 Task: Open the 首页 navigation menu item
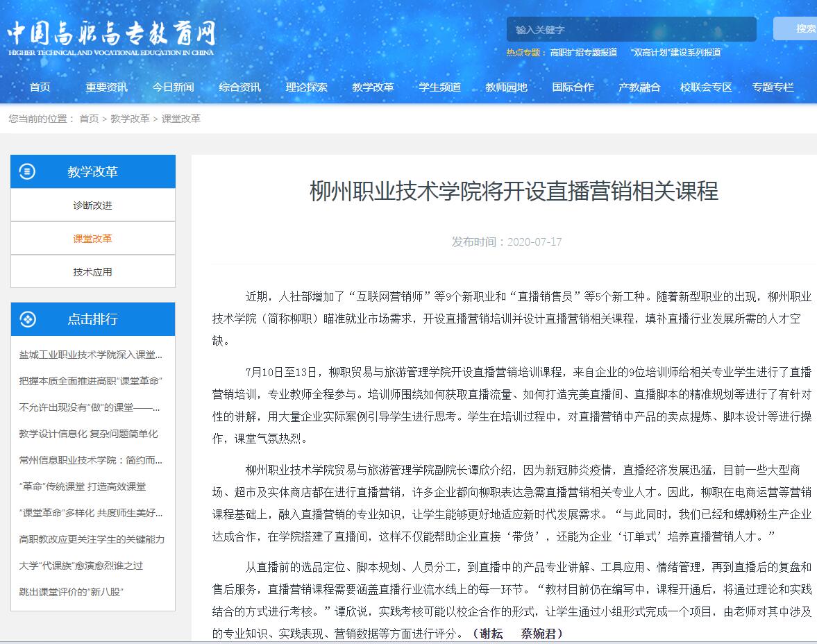40,87
